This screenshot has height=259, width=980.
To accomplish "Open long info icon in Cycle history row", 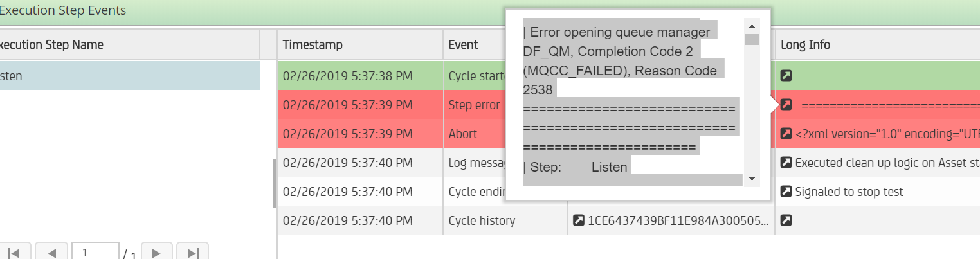I will point(786,220).
